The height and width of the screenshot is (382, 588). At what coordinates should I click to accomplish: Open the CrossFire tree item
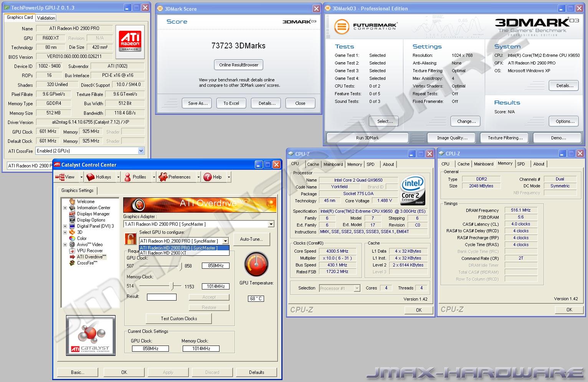coord(87,263)
